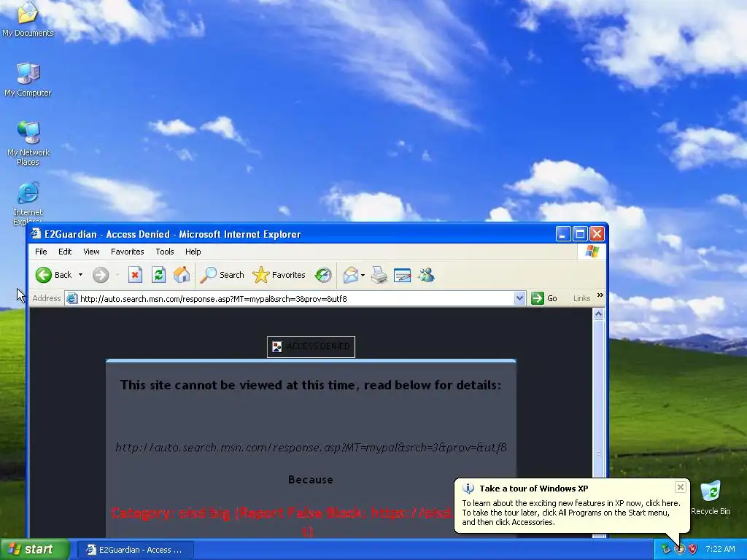747x560 pixels.
Task: Click the IE window title bar icon
Action: point(36,234)
